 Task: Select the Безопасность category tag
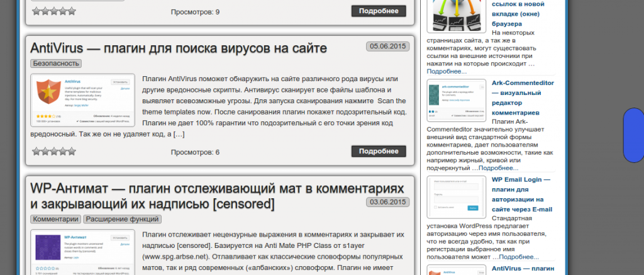click(x=56, y=63)
